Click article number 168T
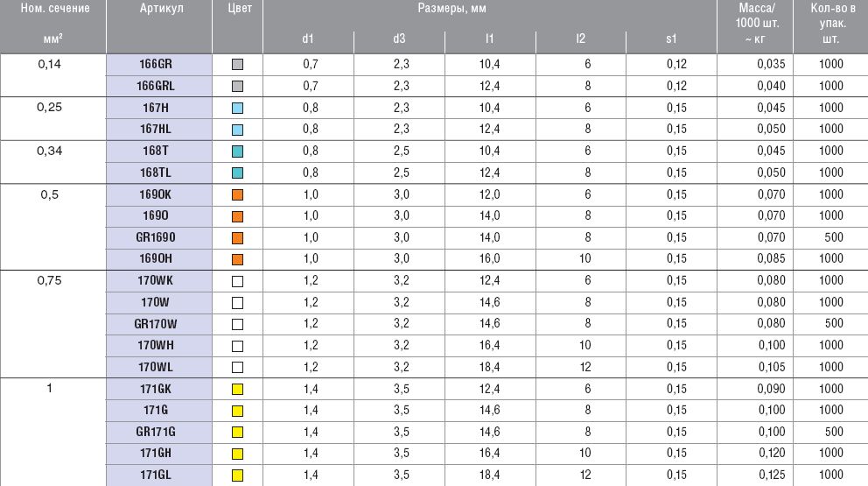This screenshot has height=486, width=868. coord(158,151)
